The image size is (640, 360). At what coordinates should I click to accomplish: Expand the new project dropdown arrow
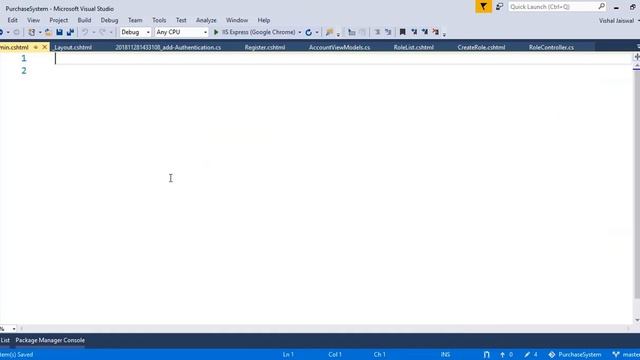(x=40, y=32)
